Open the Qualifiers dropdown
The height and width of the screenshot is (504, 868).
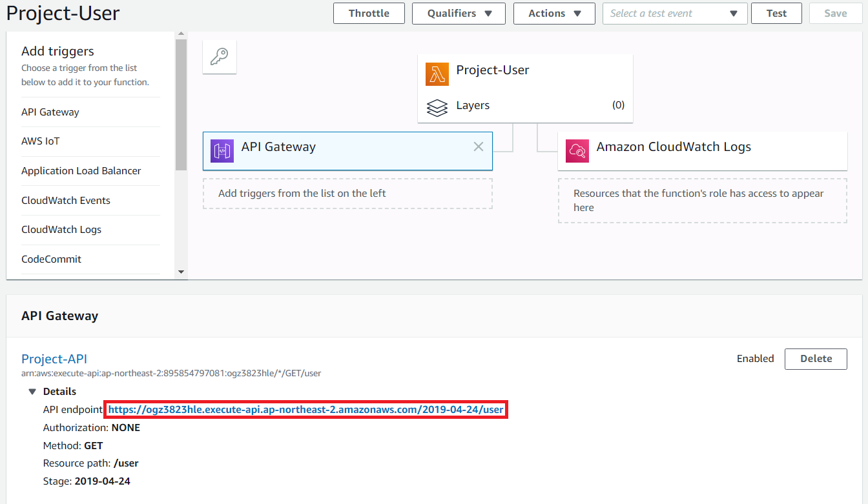[x=459, y=14]
